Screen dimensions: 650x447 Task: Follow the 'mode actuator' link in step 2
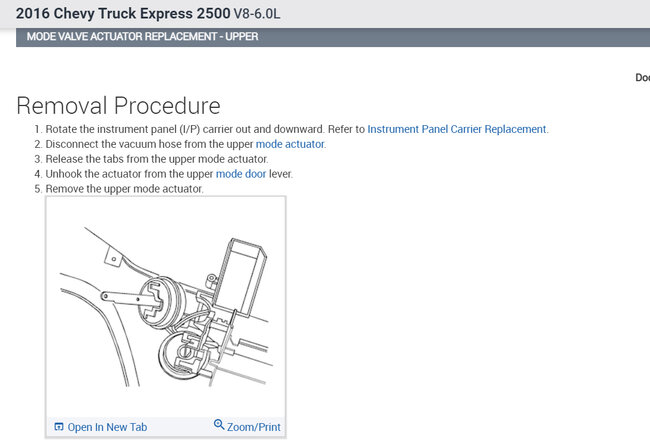point(290,144)
